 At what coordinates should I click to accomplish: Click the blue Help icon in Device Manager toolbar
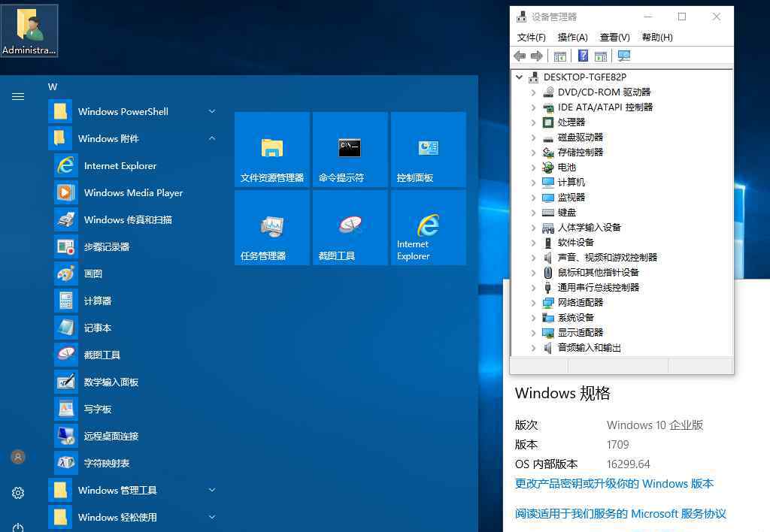[x=583, y=56]
